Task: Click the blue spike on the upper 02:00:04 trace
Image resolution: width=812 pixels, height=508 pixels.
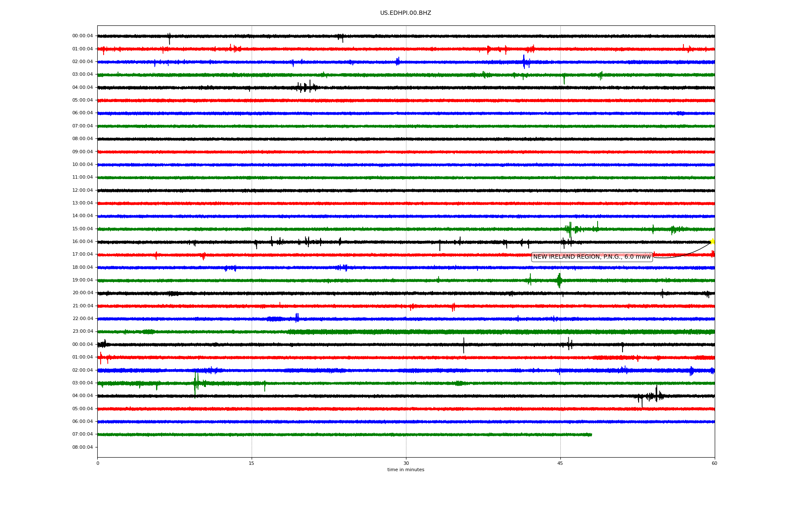Action: (x=524, y=62)
